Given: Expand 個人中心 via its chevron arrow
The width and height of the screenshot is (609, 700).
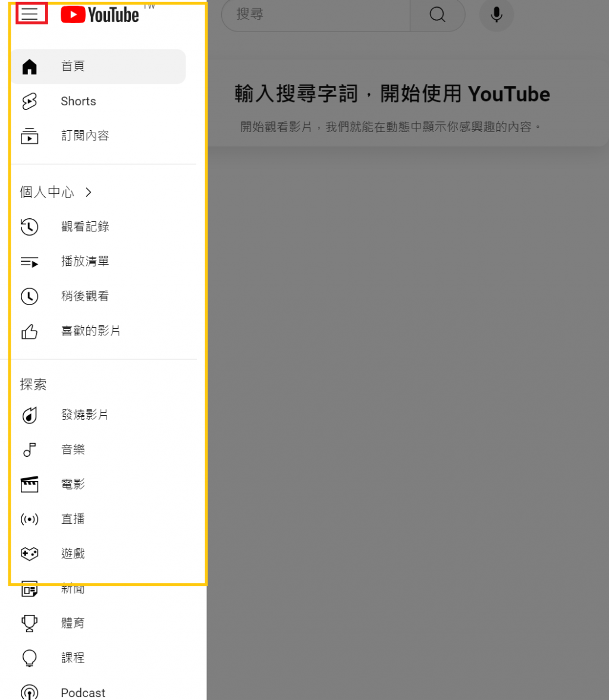Looking at the screenshot, I should coord(89,193).
